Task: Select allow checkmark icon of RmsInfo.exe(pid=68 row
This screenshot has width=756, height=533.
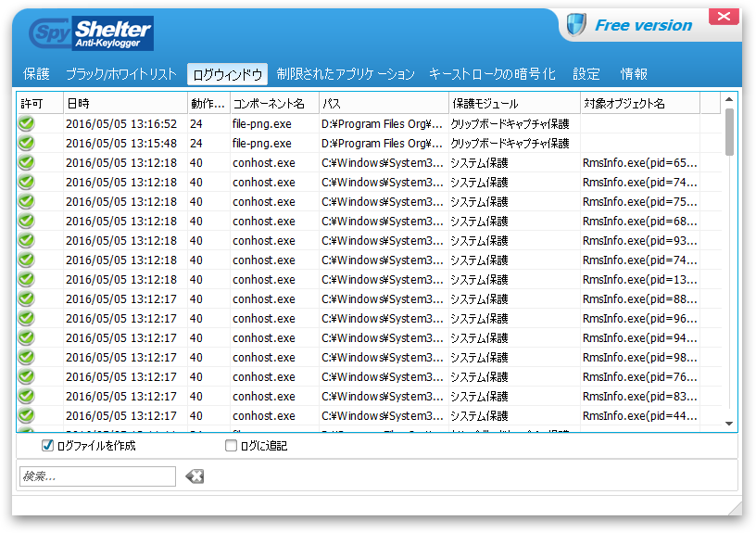Action: (x=27, y=221)
